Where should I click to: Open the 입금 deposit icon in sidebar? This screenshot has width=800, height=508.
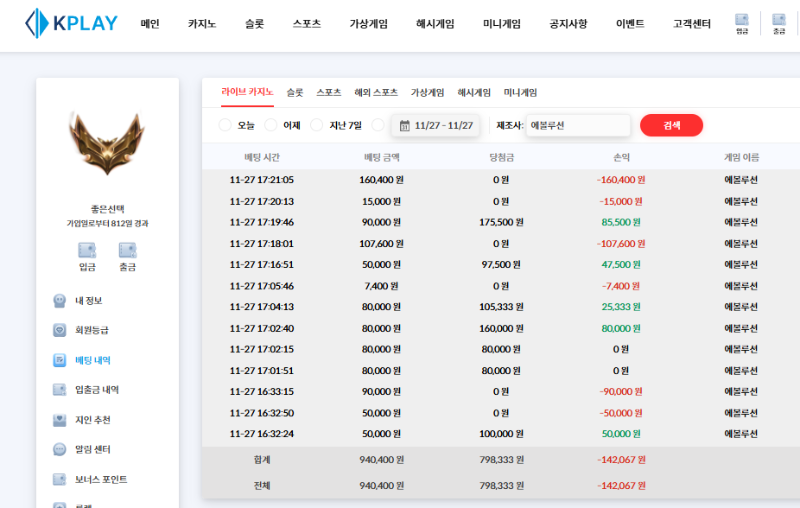pyautogui.click(x=87, y=251)
